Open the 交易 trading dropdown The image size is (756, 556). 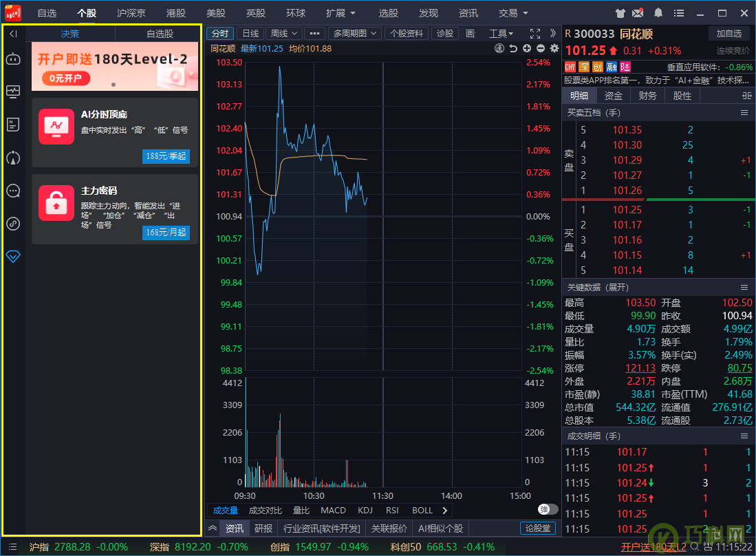pos(513,13)
